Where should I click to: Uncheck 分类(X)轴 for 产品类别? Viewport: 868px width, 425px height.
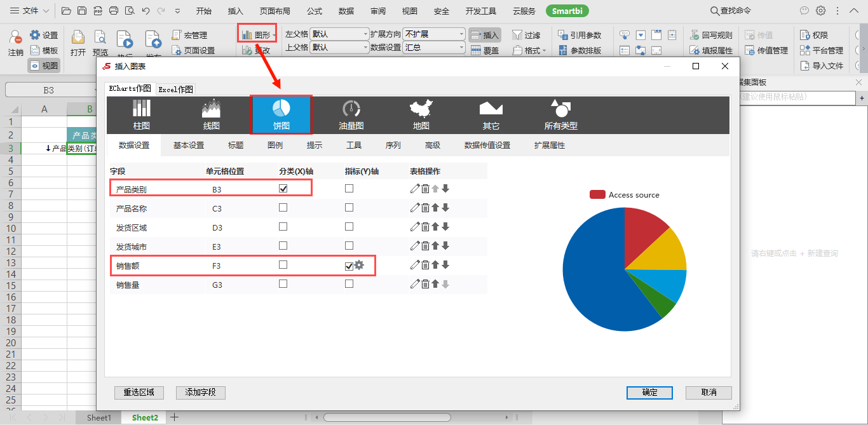pyautogui.click(x=283, y=188)
